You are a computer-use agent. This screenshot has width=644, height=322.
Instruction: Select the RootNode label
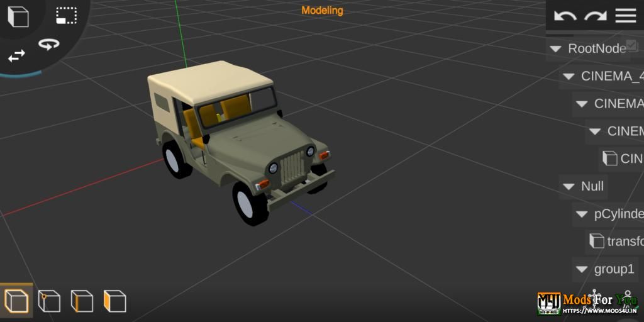pyautogui.click(x=597, y=48)
